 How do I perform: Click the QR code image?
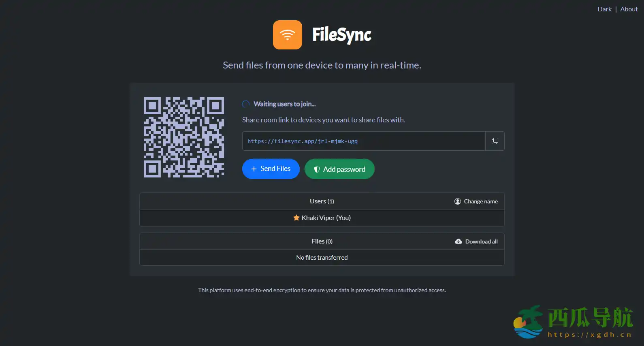(184, 137)
